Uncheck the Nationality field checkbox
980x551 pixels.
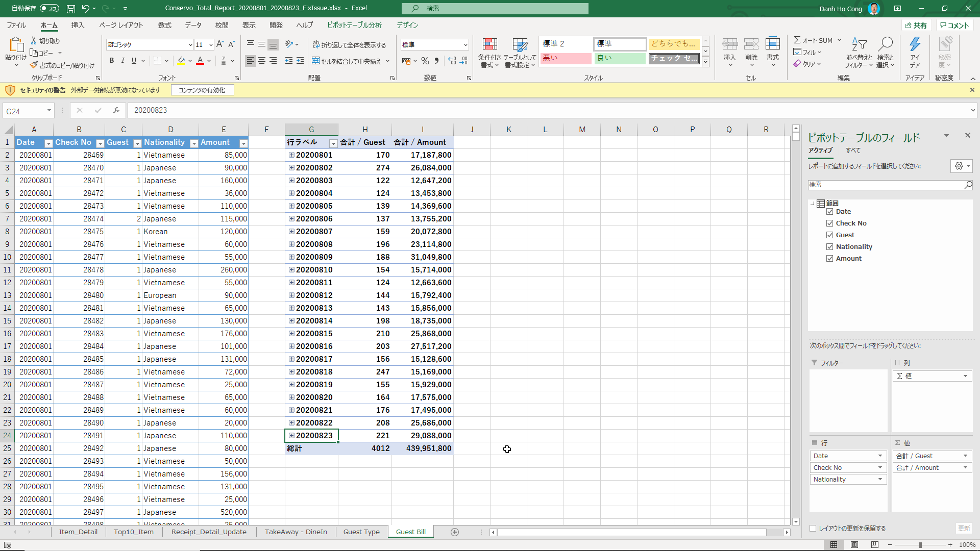(829, 247)
